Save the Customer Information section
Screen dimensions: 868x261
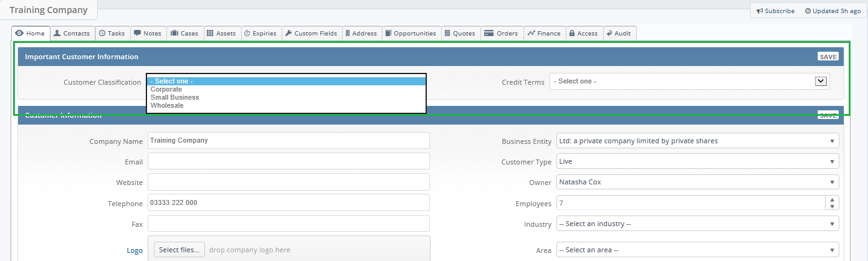click(828, 115)
